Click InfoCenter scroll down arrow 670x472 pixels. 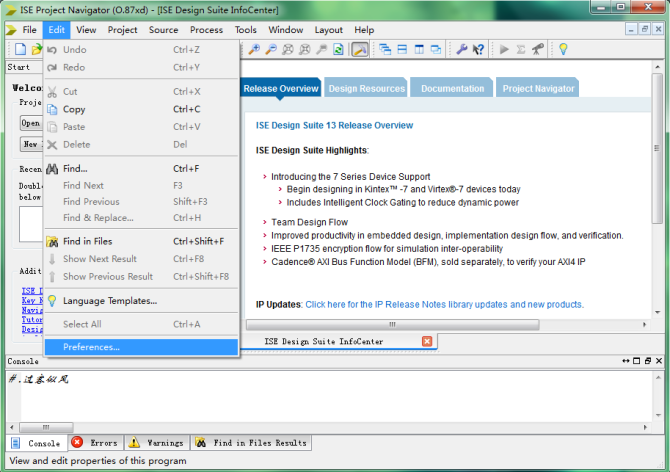(657, 313)
